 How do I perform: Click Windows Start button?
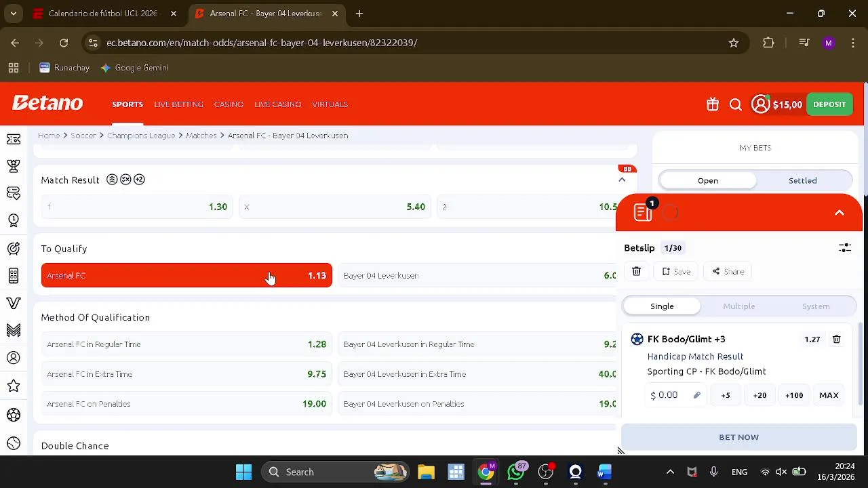(243, 472)
